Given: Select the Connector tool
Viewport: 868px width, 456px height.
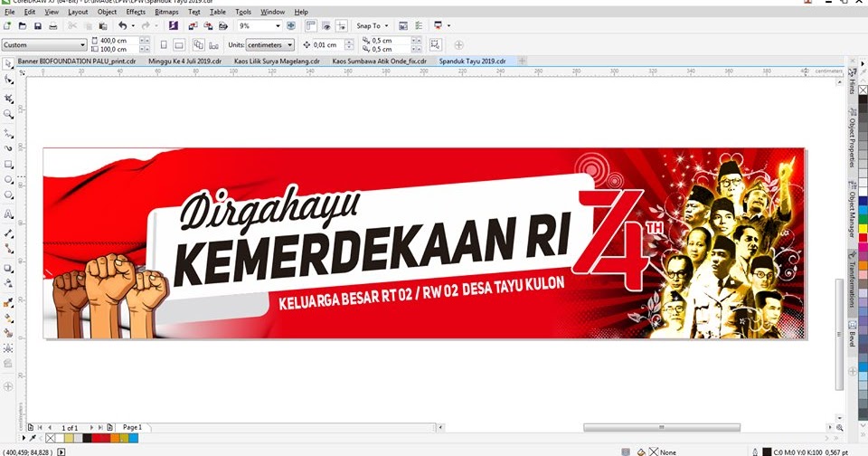Looking at the screenshot, I should [x=8, y=249].
